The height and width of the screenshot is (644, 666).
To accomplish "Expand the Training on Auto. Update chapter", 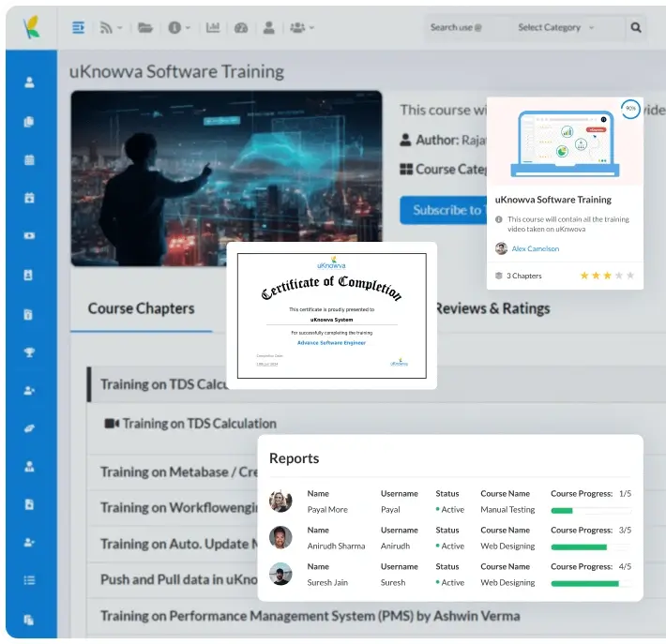I will tap(179, 544).
